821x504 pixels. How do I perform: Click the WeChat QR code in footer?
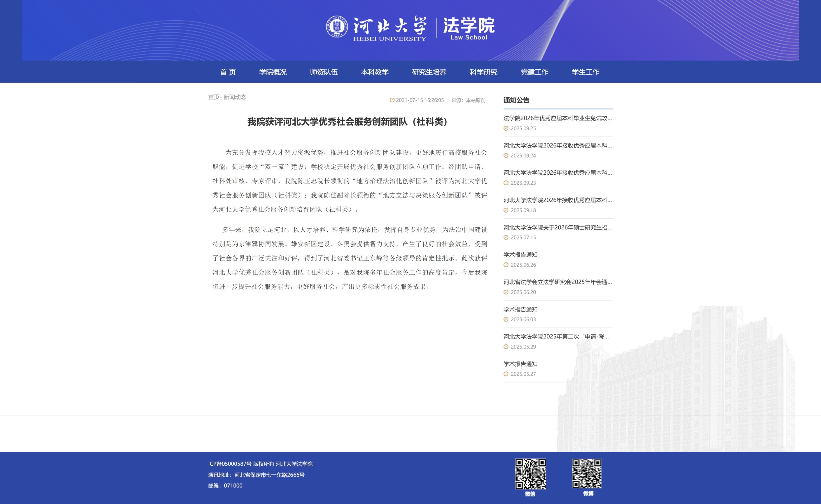(x=530, y=474)
